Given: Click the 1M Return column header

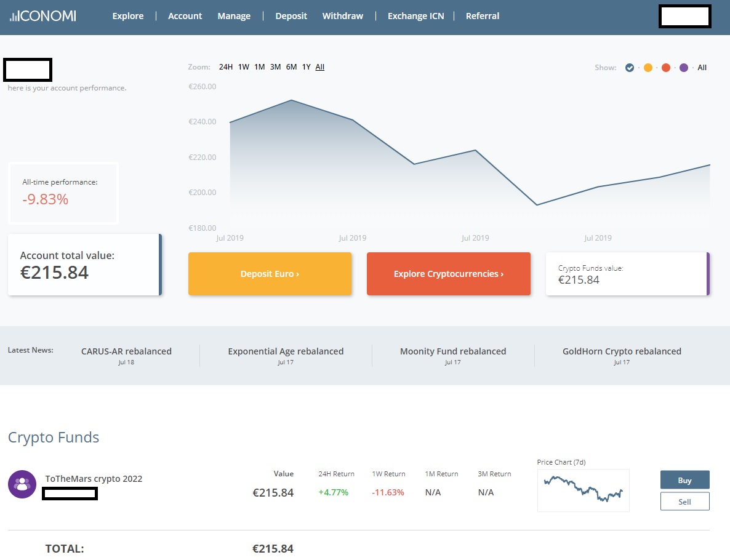Looking at the screenshot, I should [441, 474].
